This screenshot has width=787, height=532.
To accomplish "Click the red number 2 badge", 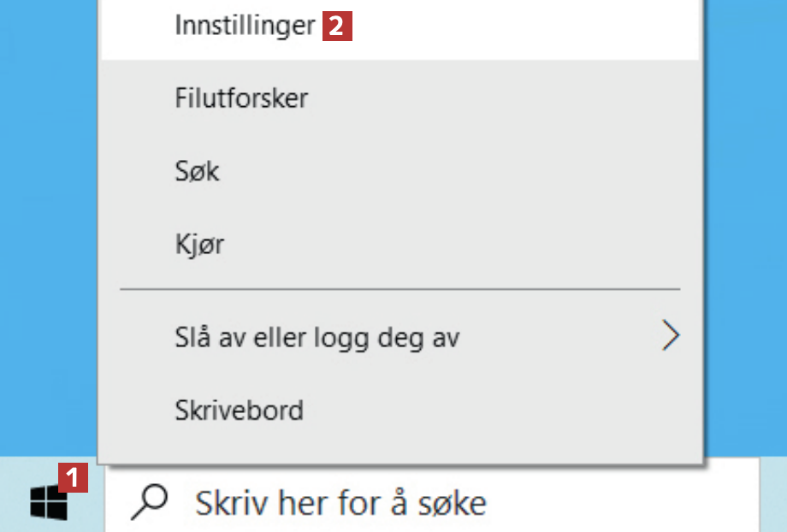I will [337, 26].
